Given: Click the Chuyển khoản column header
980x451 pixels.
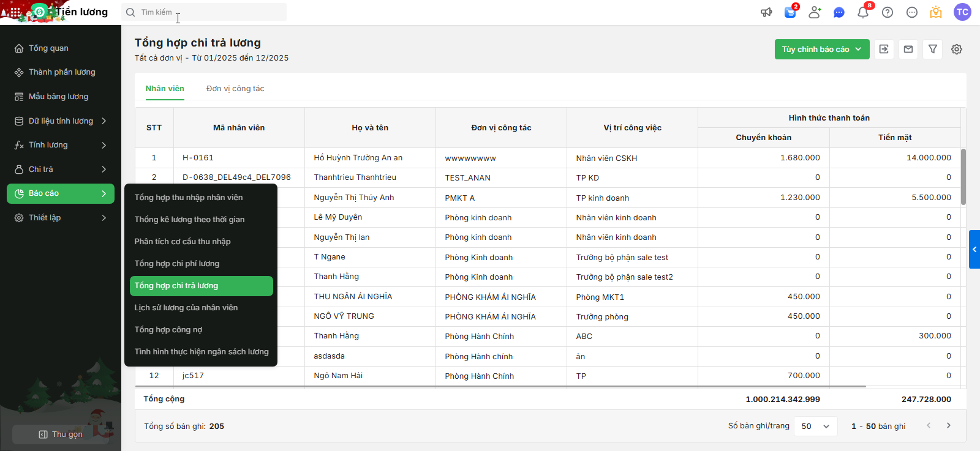Looking at the screenshot, I should 764,138.
